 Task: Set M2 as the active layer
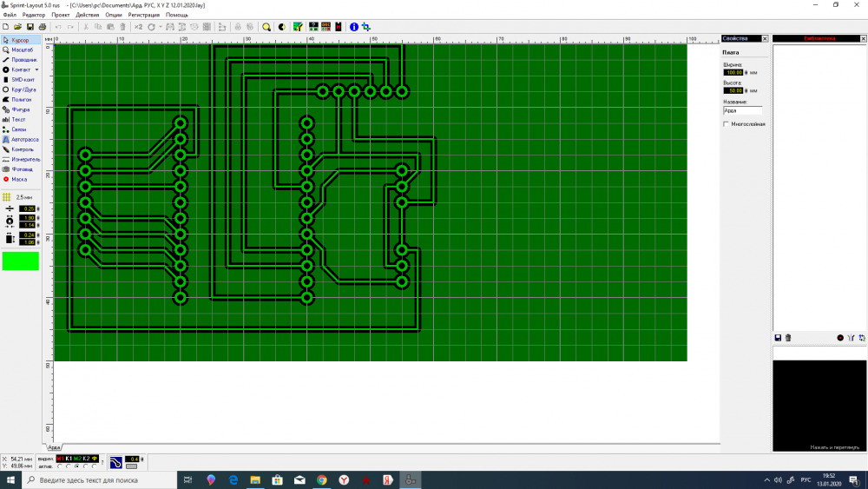(x=77, y=466)
